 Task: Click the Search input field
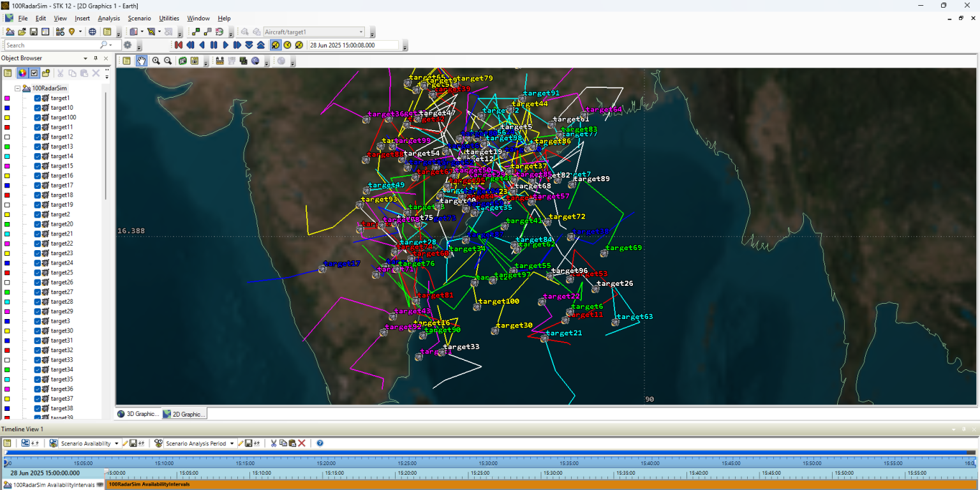(51, 45)
